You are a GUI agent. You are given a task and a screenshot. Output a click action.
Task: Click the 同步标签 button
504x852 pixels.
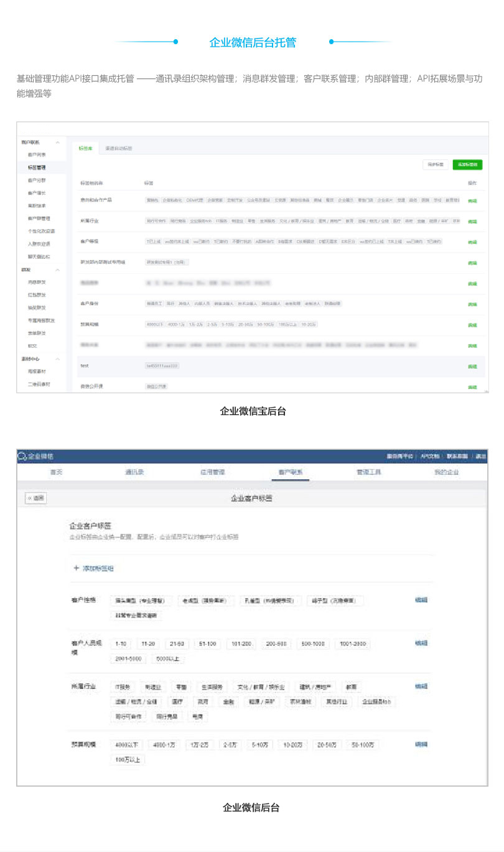click(435, 165)
